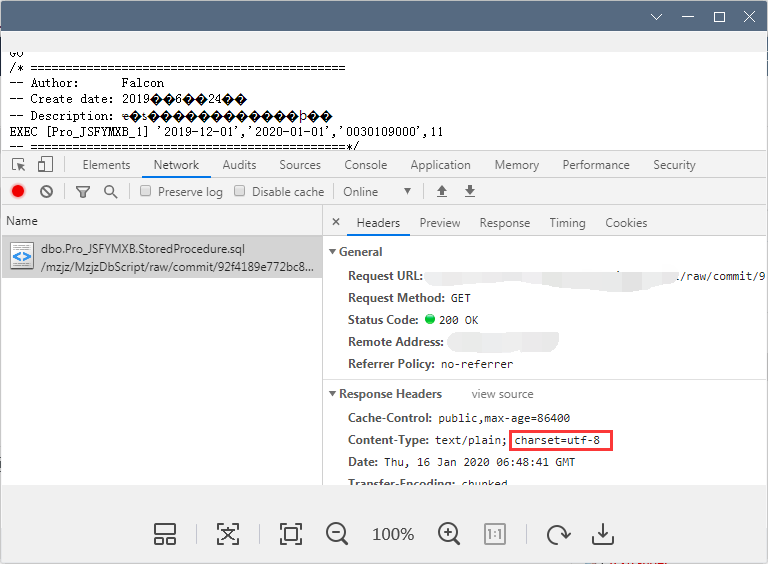Enable the Disable cache checkbox
768x564 pixels.
click(240, 191)
